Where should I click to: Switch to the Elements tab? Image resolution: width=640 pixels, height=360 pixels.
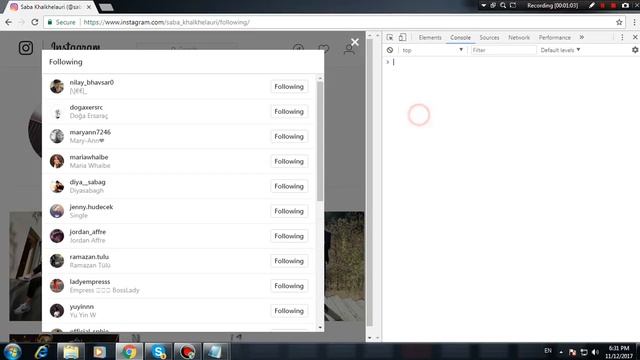(430, 38)
